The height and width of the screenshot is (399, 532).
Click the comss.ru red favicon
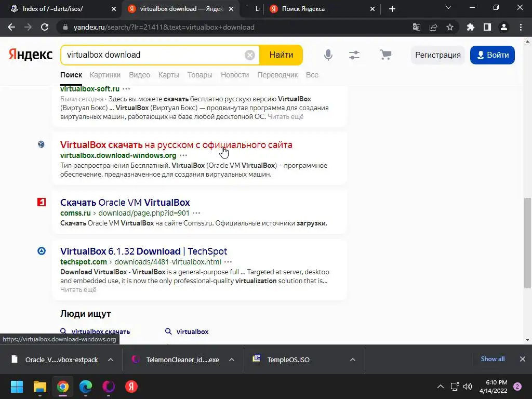coord(42,202)
